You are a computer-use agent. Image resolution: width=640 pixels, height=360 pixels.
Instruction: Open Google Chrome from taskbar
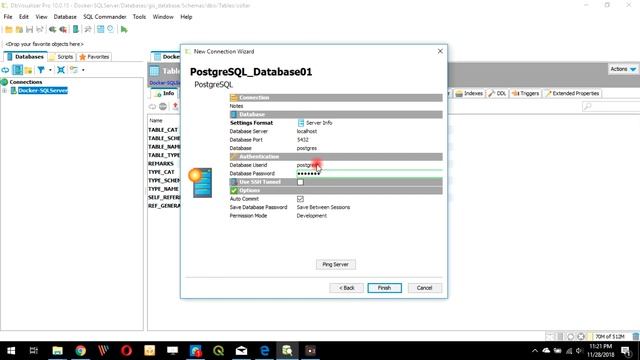tap(80, 351)
